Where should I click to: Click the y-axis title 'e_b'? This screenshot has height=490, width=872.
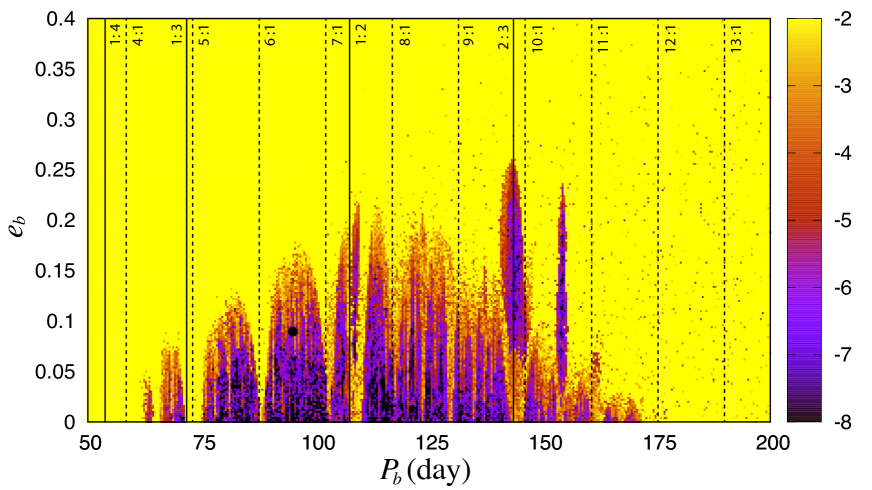[x=18, y=226]
